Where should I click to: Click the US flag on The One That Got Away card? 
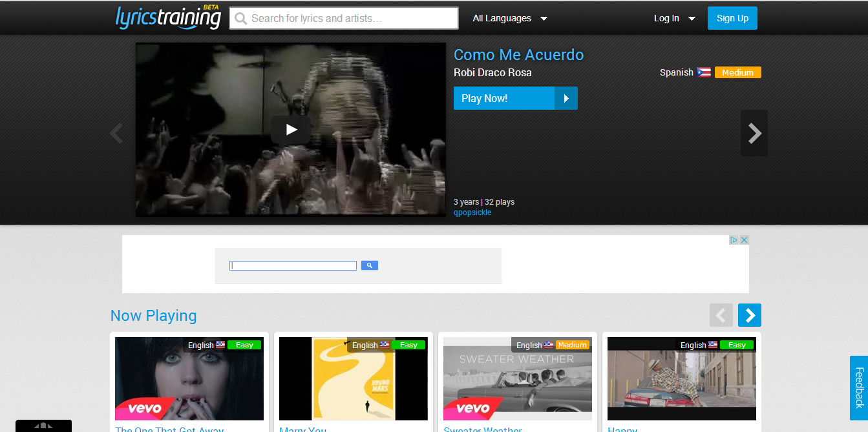tap(220, 345)
